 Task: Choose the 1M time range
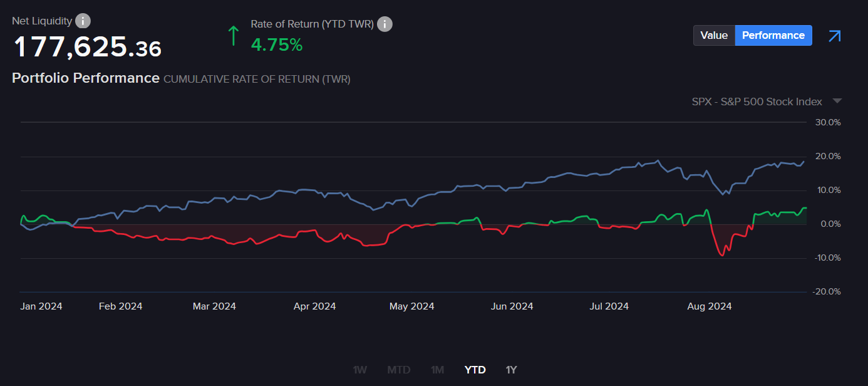(437, 370)
